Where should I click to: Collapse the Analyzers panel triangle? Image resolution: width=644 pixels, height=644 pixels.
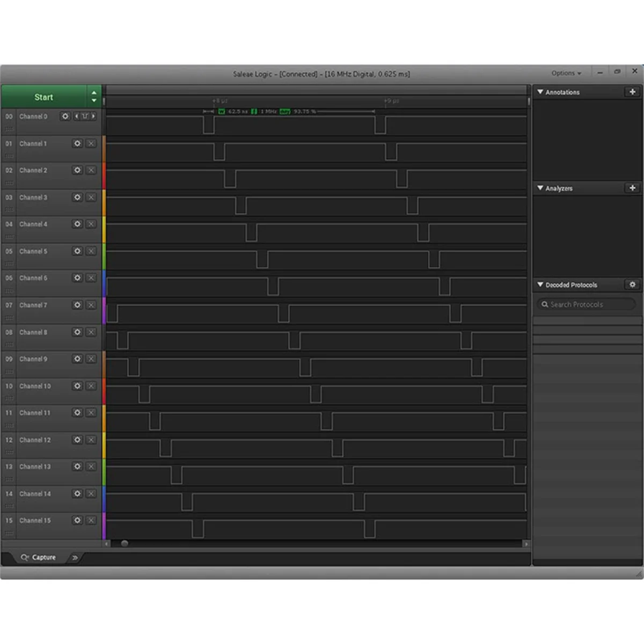click(x=540, y=188)
